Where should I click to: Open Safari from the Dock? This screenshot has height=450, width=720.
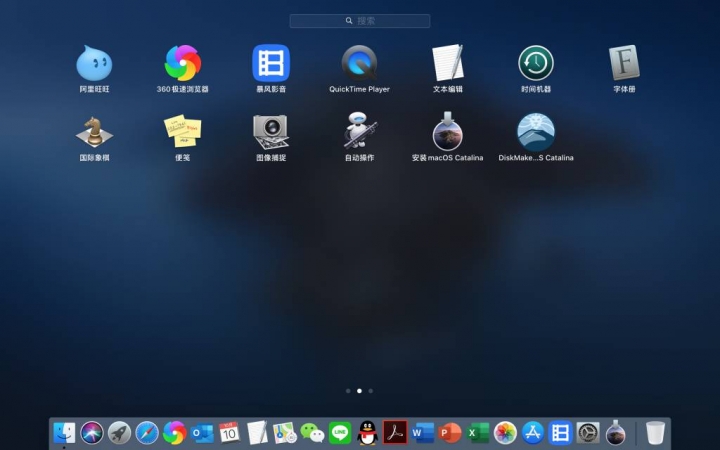point(147,433)
